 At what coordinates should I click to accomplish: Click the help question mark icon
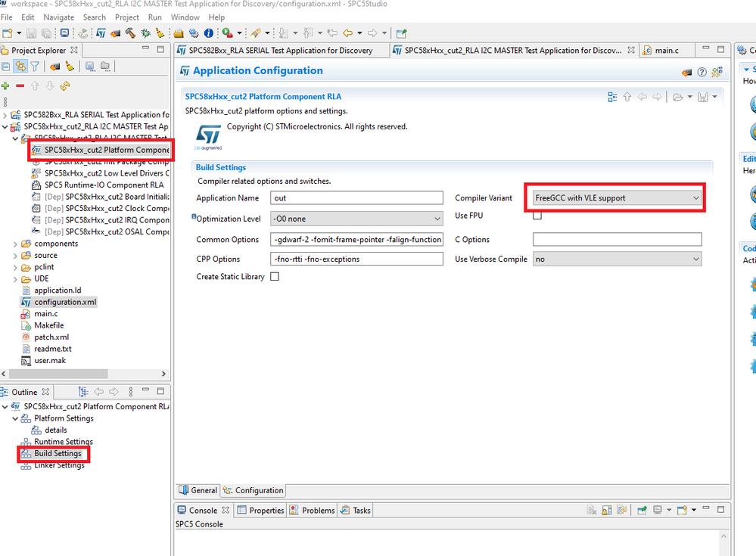click(702, 72)
